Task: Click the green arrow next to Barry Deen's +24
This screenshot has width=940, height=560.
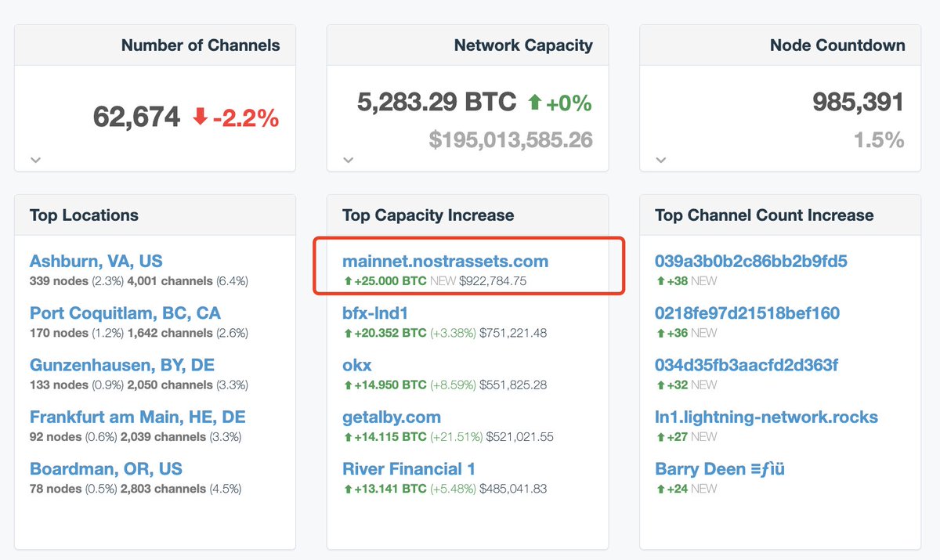Action: coord(660,488)
